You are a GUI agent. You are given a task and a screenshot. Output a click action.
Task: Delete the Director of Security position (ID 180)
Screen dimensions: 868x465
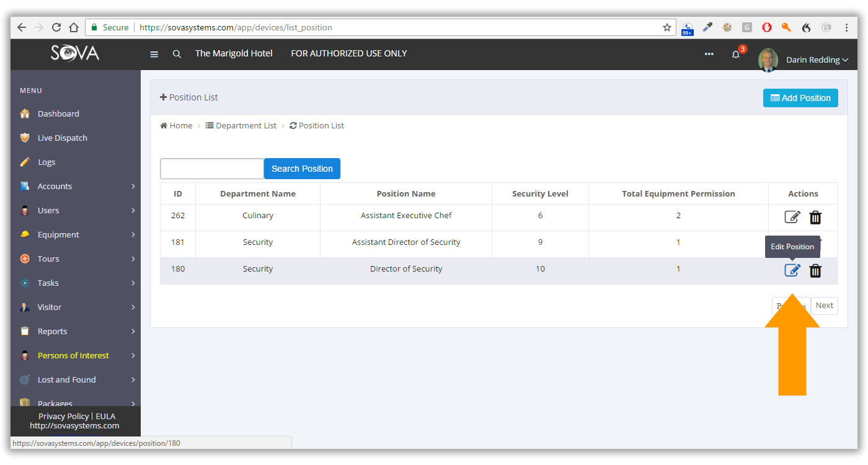[x=815, y=270]
